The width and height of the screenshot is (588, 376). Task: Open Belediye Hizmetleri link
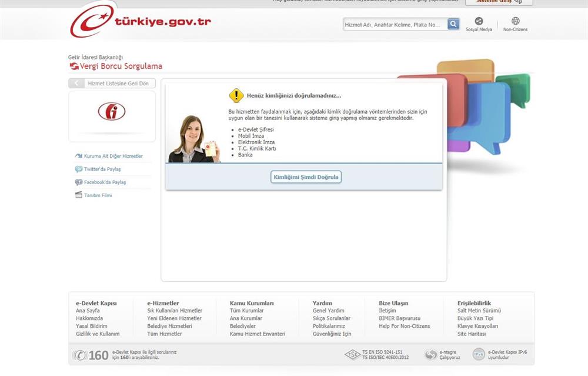click(x=169, y=326)
